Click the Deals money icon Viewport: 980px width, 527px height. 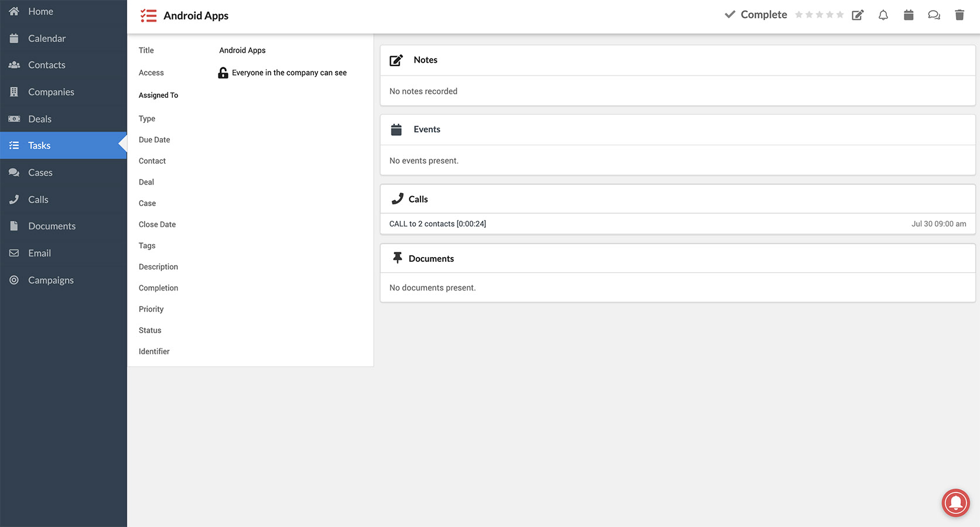point(14,119)
